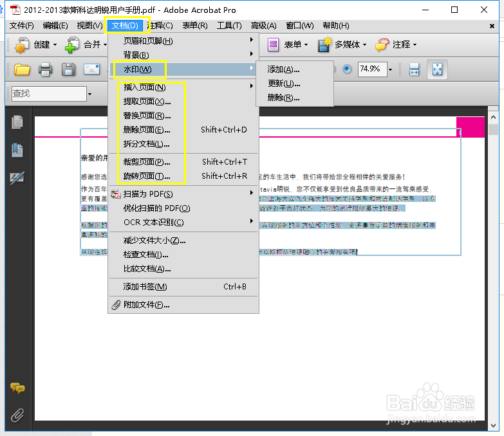504x436 pixels.
Task: Select Replace Pages (替换页面) menu item
Action: tap(183, 116)
